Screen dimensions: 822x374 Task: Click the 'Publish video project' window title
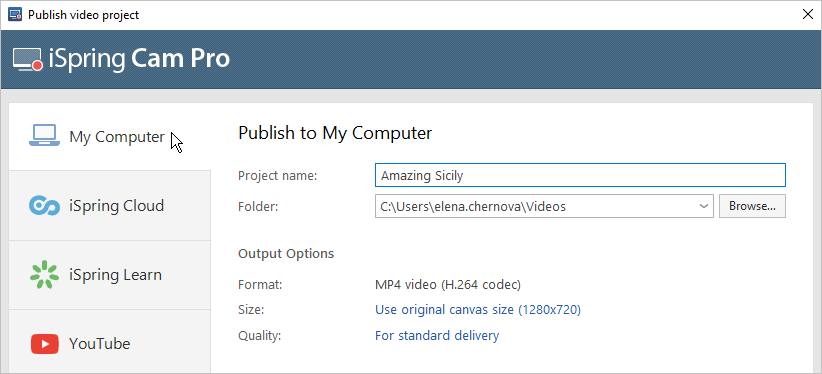83,15
